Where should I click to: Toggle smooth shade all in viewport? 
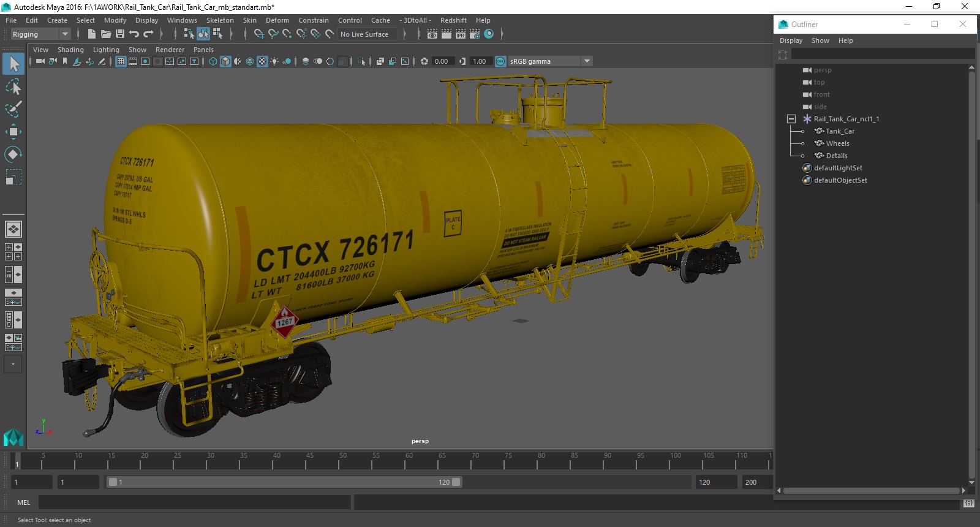225,61
